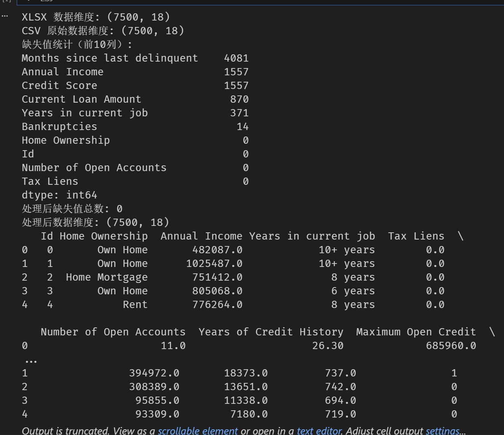Click the 'Rent' home ownership value
504x435 pixels.
click(x=135, y=305)
